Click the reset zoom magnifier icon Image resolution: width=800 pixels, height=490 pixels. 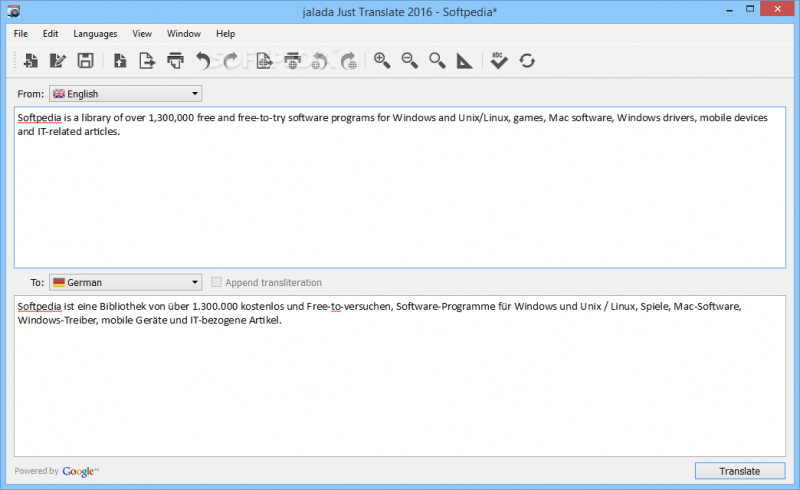(437, 61)
